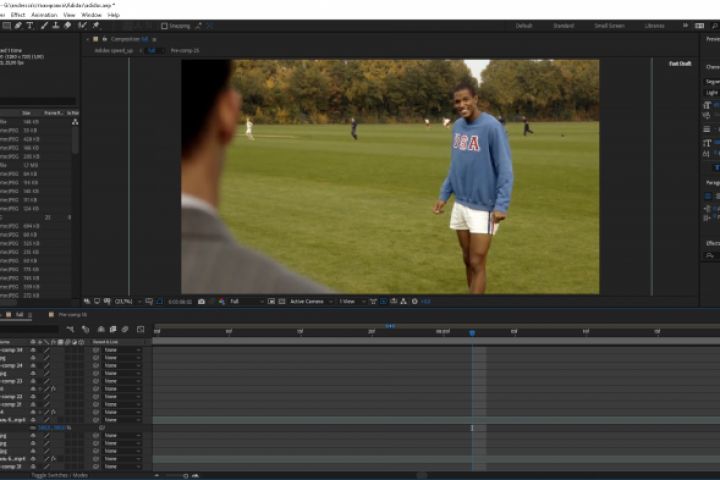This screenshot has width=720, height=480.
Task: Switch to the Small Screen workspace
Action: (609, 25)
